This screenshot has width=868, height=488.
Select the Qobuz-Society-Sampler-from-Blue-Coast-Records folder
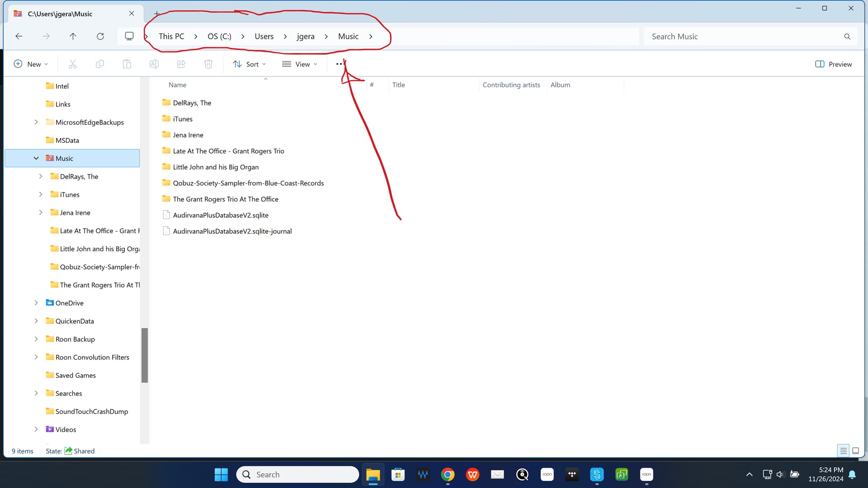point(248,183)
